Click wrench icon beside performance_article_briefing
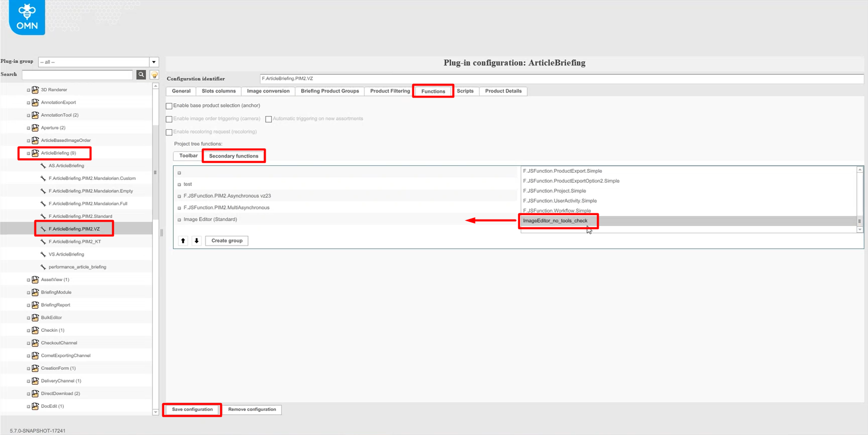This screenshot has height=435, width=868. coord(43,267)
